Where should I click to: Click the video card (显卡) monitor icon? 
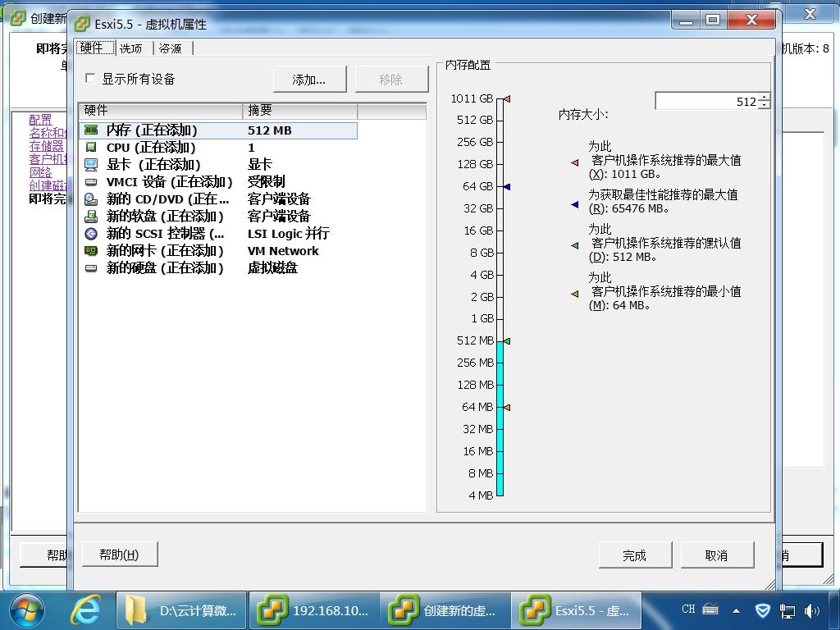(91, 164)
